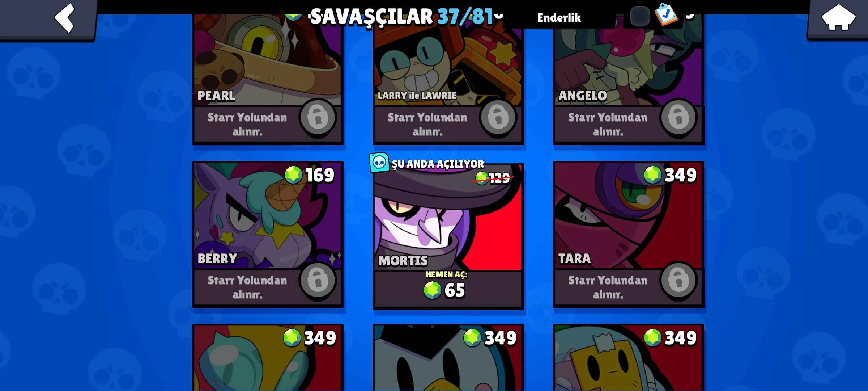Go back with the left arrow button
This screenshot has height=391, width=868.
64,18
